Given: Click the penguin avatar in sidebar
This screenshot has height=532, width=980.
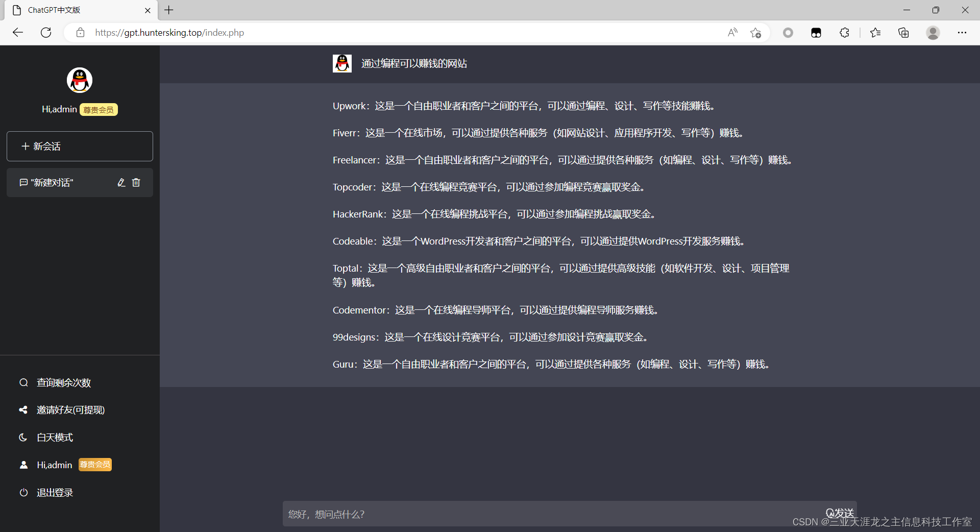Looking at the screenshot, I should coord(80,80).
